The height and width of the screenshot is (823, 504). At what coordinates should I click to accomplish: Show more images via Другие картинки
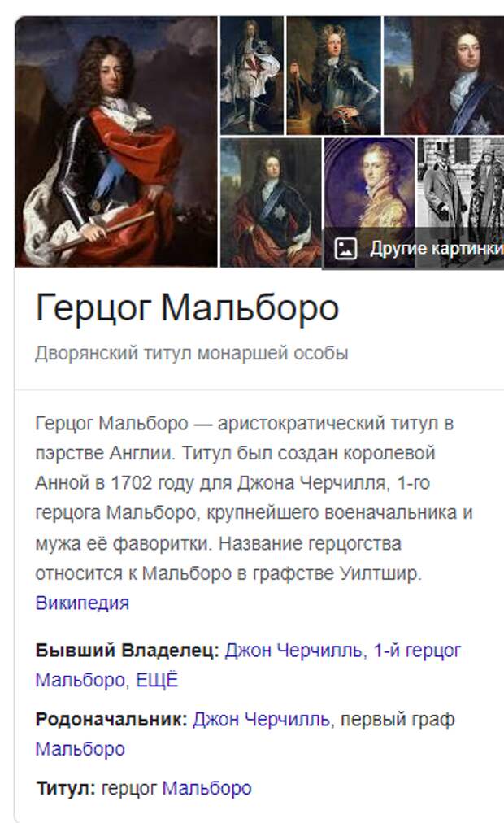437,248
